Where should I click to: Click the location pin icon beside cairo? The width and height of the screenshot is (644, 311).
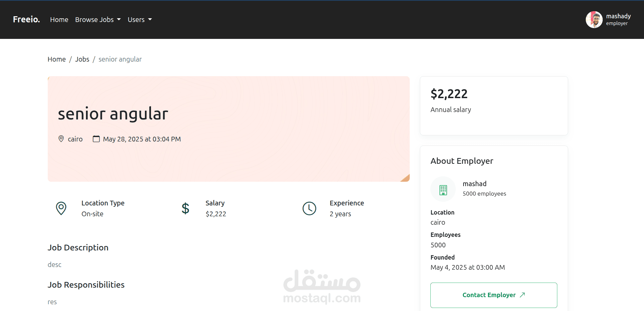click(x=61, y=139)
